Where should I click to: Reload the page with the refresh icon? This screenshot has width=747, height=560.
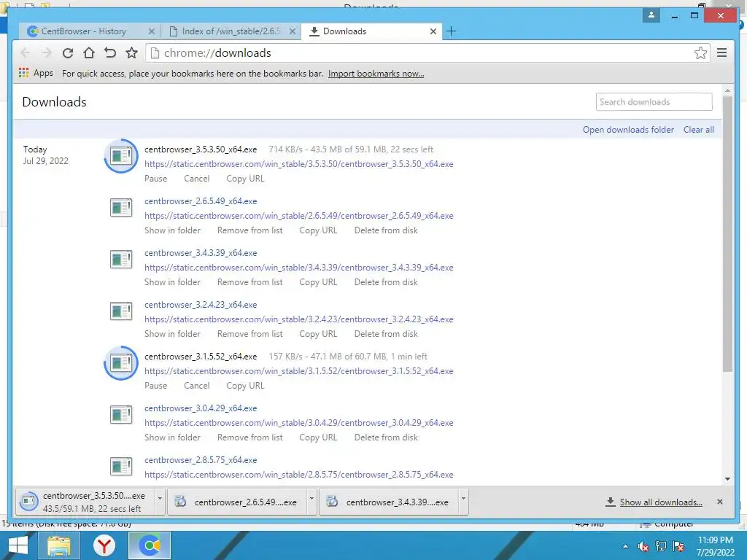(68, 52)
